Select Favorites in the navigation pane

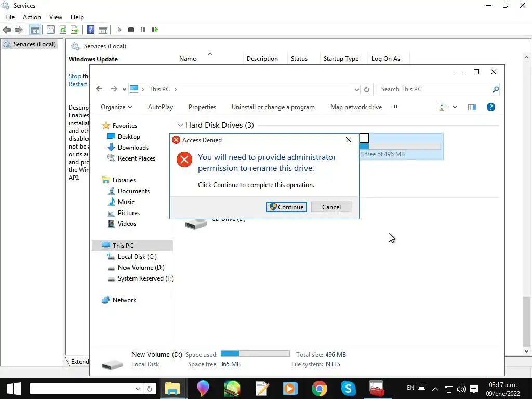click(x=119, y=126)
